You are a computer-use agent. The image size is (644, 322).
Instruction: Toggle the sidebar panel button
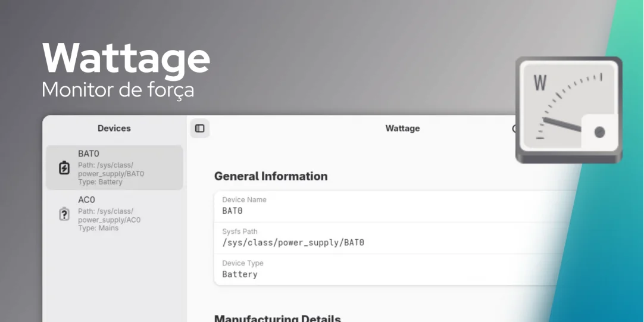click(x=199, y=129)
